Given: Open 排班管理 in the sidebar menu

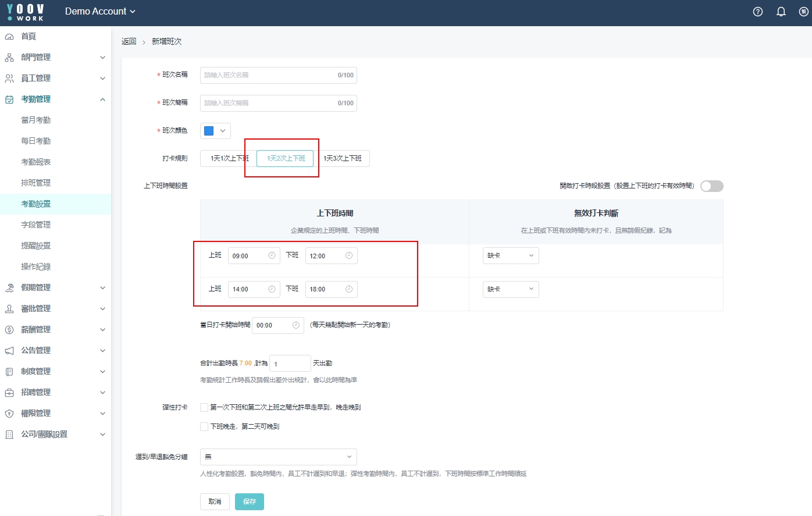Looking at the screenshot, I should (36, 183).
